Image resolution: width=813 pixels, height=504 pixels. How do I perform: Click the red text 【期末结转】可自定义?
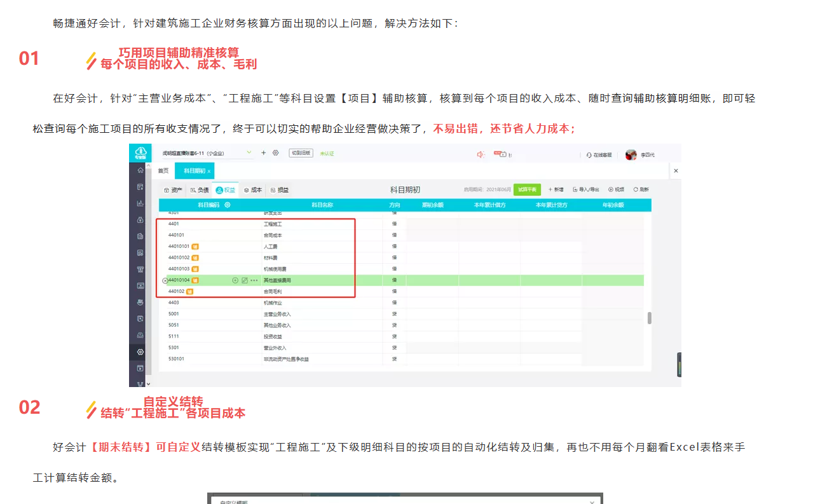(x=143, y=447)
